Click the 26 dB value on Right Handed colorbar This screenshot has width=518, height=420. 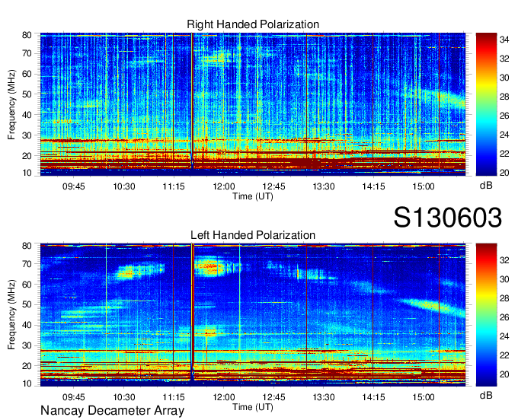(504, 116)
